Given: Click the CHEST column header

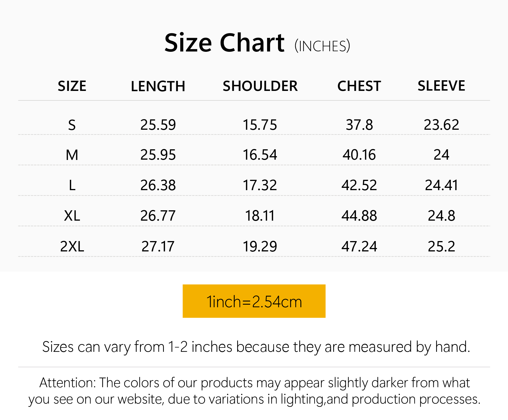Looking at the screenshot, I should (359, 86).
